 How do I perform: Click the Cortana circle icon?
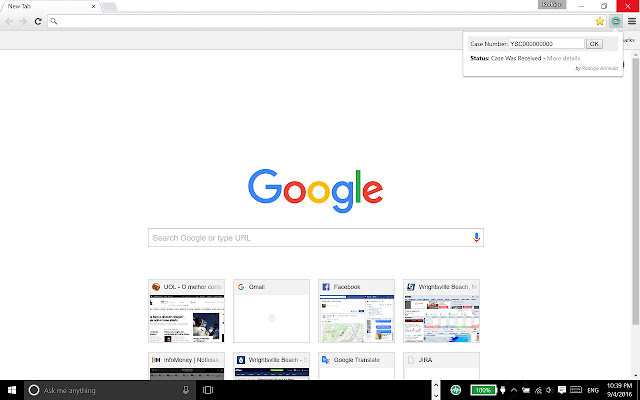click(34, 390)
